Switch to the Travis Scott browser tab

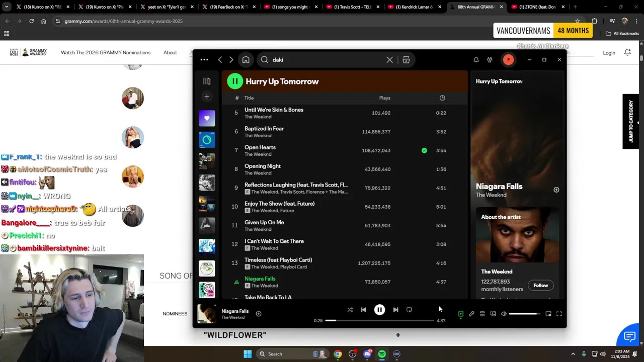(354, 7)
